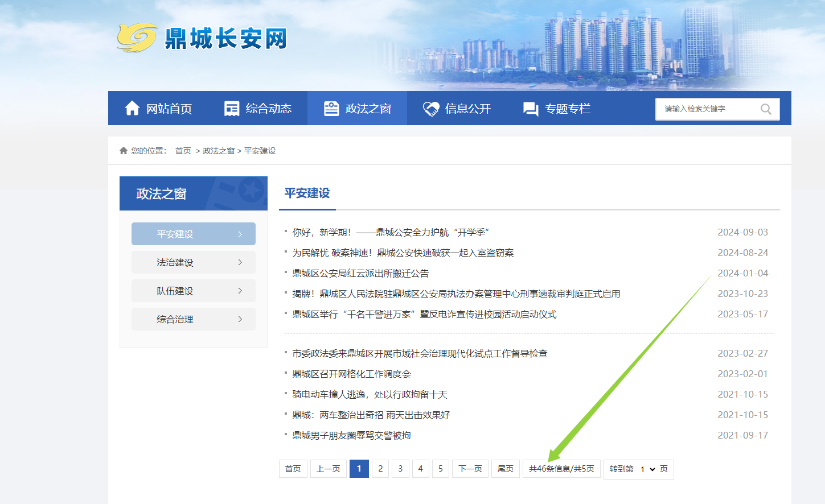The height and width of the screenshot is (504, 825).
Task: Jump to the last page with 尾页
Action: click(505, 469)
